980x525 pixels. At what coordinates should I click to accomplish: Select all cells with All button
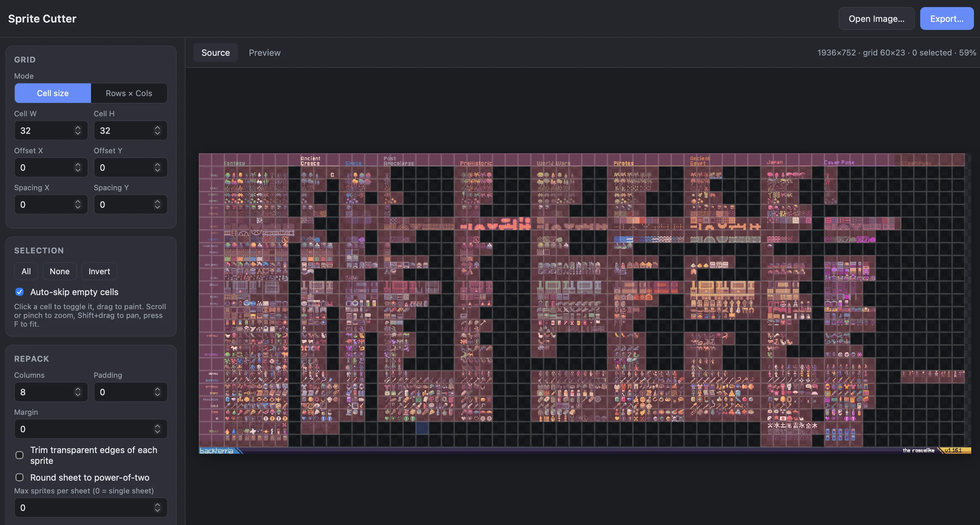26,272
